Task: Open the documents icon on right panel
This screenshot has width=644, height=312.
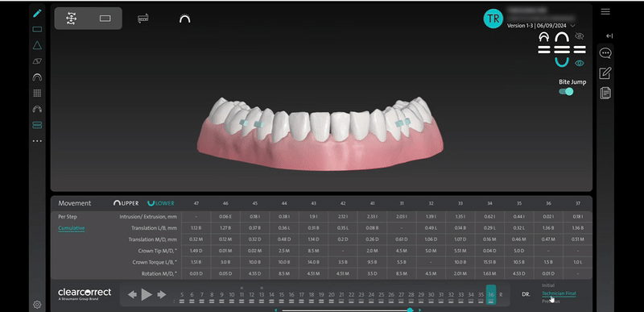Action: tap(605, 94)
